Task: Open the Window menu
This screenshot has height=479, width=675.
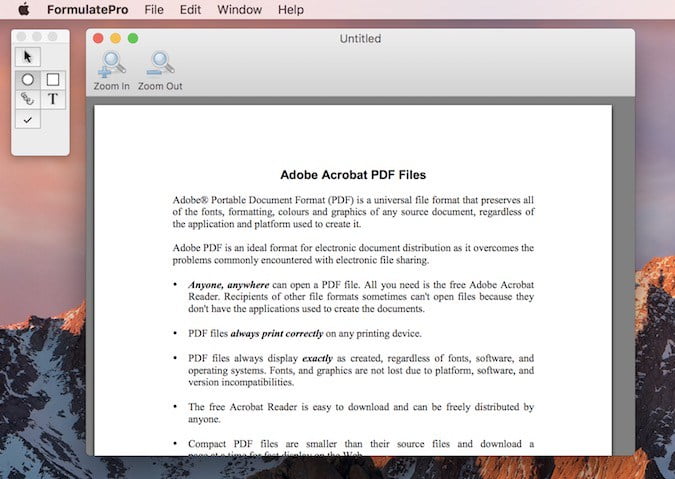Action: 239,9
